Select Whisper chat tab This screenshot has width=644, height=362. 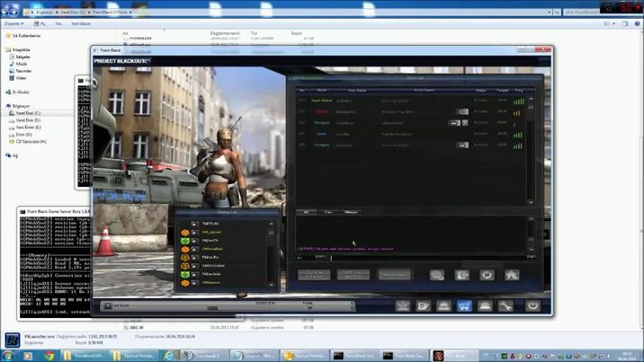(x=351, y=212)
